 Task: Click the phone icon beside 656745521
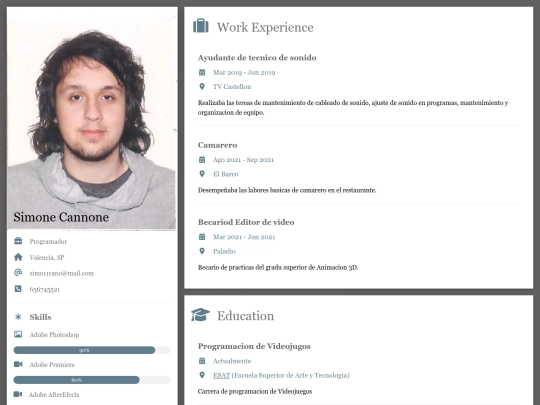(x=18, y=289)
